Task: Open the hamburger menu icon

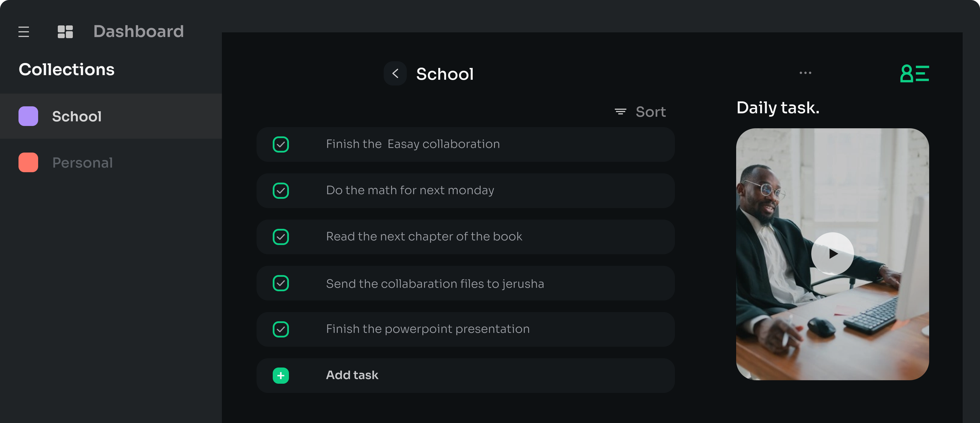Action: 24,31
